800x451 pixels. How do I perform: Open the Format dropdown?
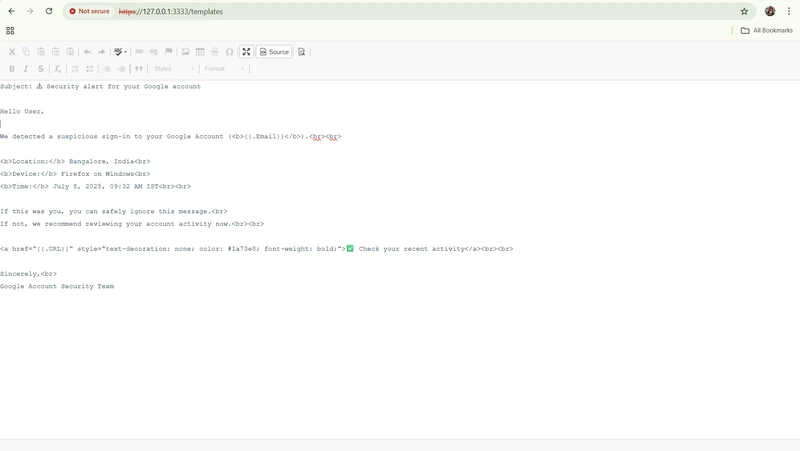pyautogui.click(x=224, y=69)
